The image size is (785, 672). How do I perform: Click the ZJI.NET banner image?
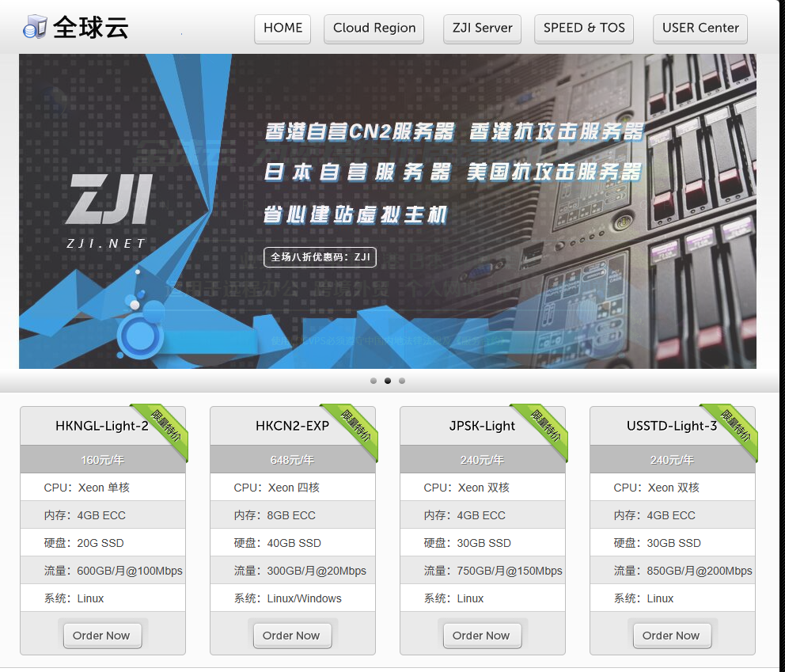pyautogui.click(x=388, y=211)
